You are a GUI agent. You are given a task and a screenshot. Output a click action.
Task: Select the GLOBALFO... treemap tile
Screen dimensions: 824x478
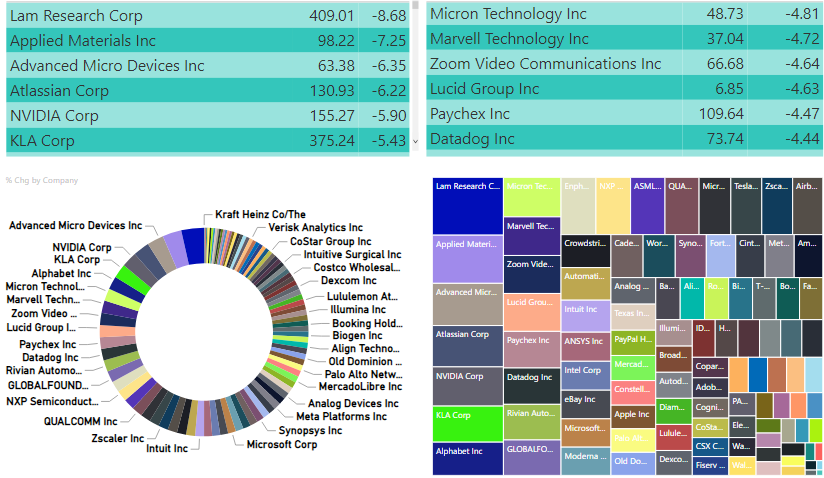pos(532,458)
